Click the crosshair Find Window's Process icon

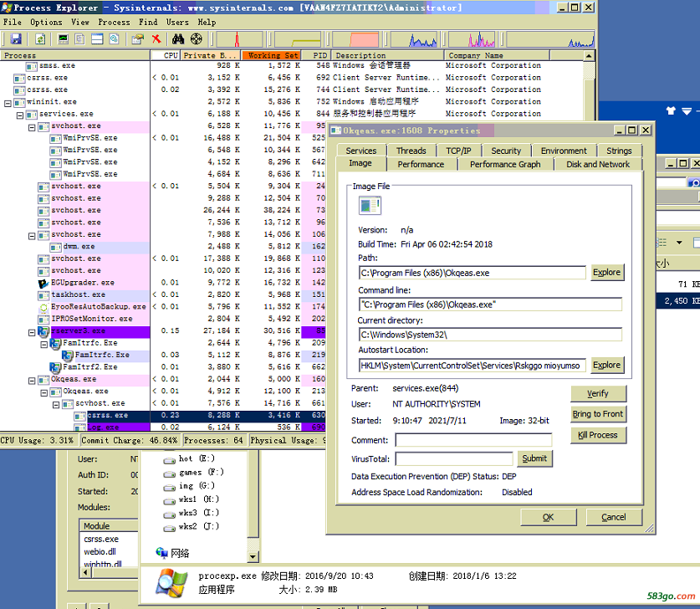point(197,39)
